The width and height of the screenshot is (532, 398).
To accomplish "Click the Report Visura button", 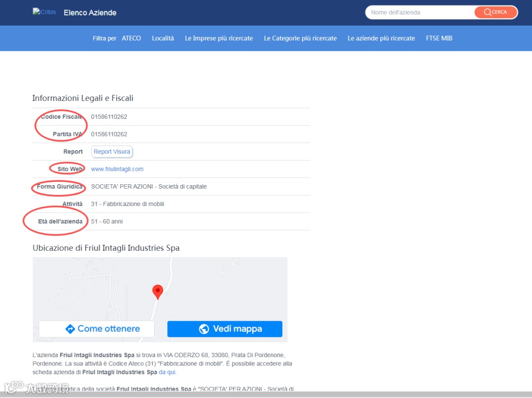I will (x=112, y=152).
